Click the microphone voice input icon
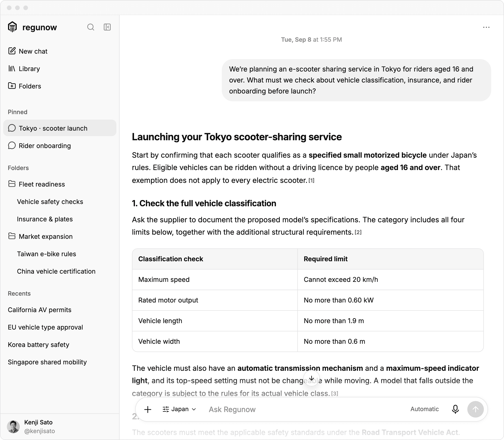504x440 pixels. point(455,409)
